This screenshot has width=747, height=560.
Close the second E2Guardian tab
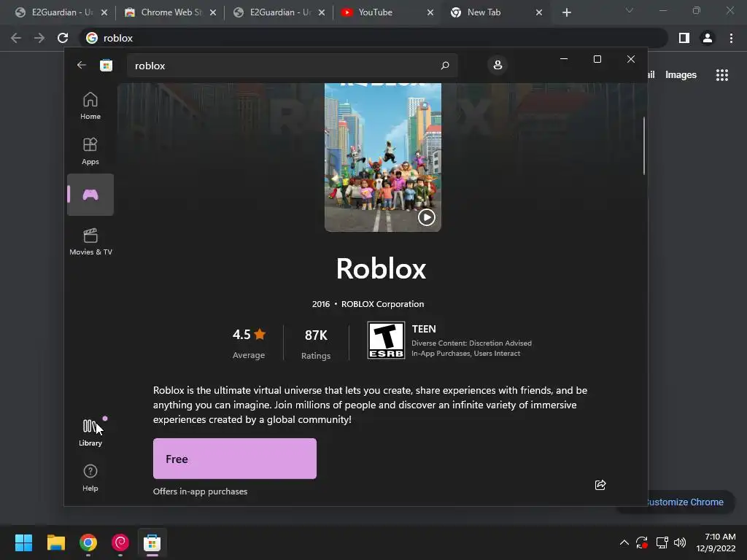point(322,12)
